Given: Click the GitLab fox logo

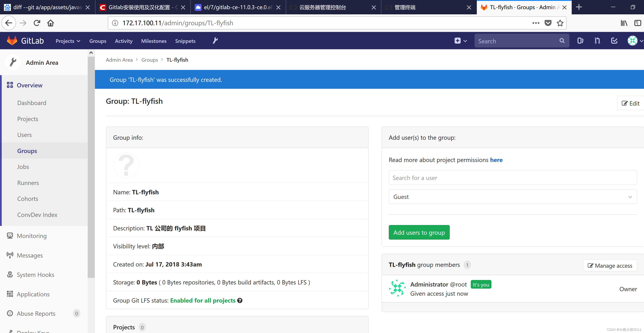Looking at the screenshot, I should pyautogui.click(x=12, y=40).
